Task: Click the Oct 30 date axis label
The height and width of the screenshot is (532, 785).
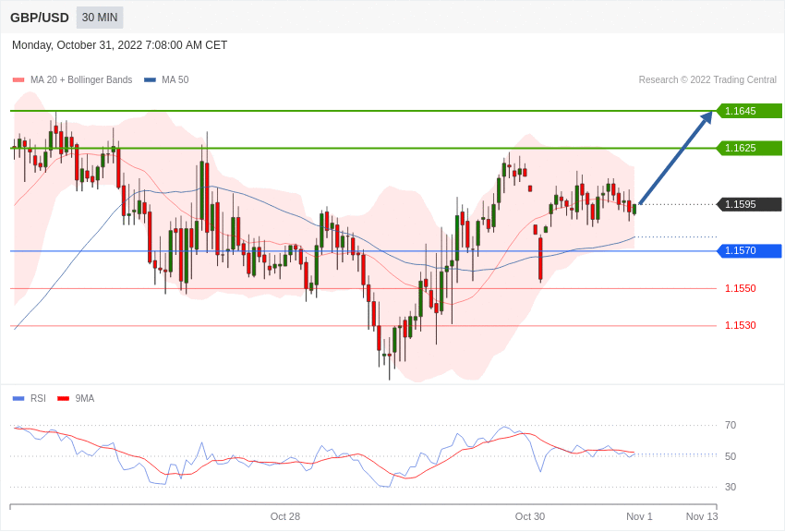Action: (530, 516)
